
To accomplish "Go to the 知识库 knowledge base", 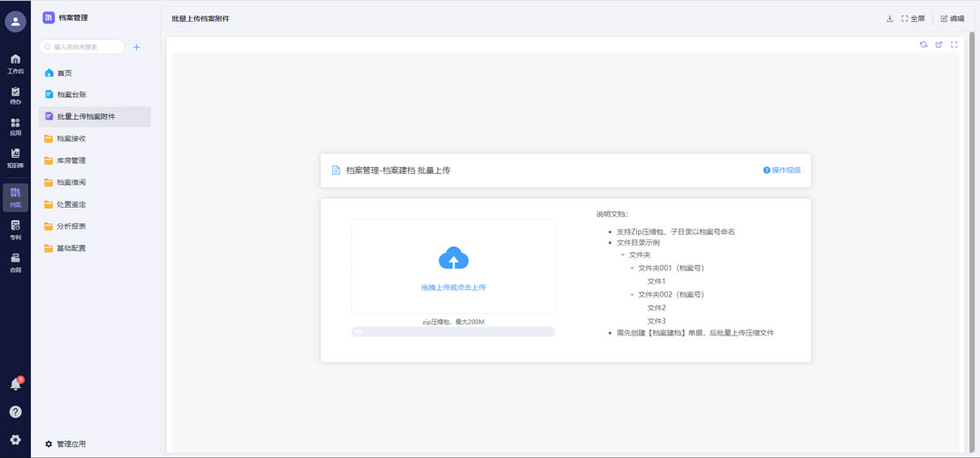I will (x=15, y=159).
